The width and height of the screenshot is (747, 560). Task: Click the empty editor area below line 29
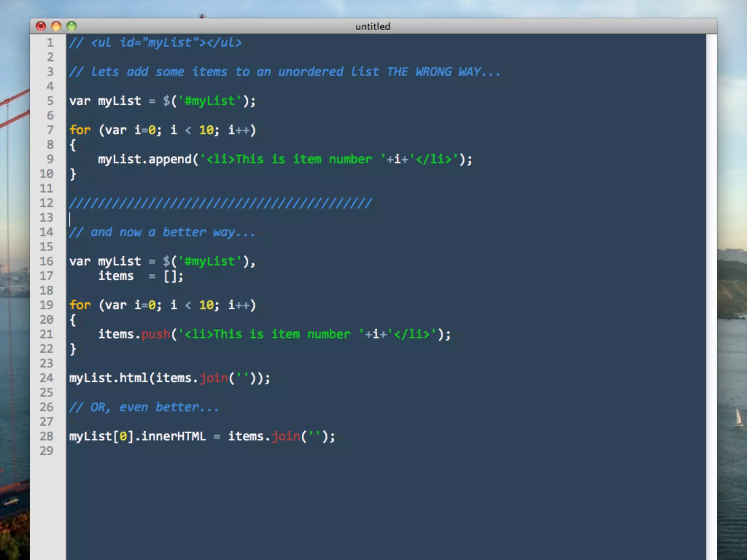[x=365, y=510]
